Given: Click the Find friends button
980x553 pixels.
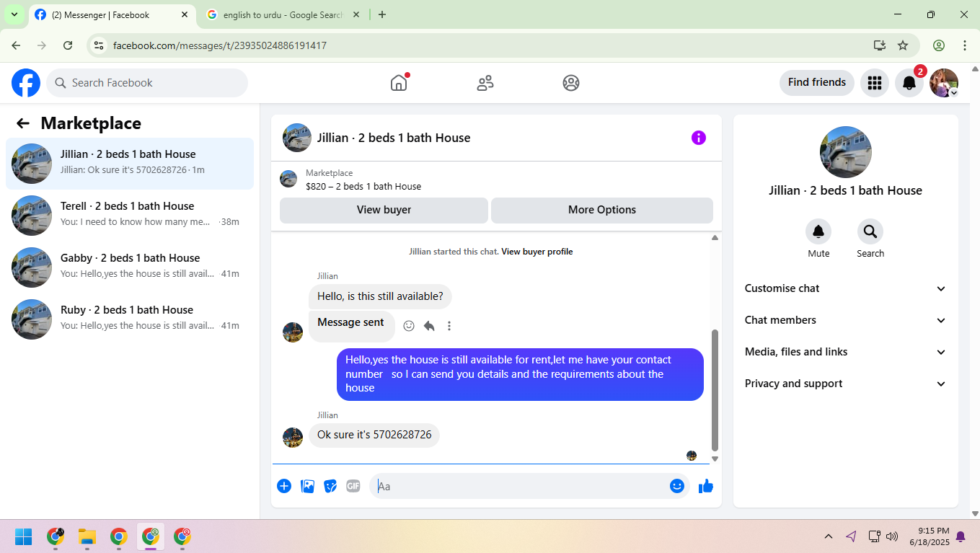Looking at the screenshot, I should tap(817, 82).
